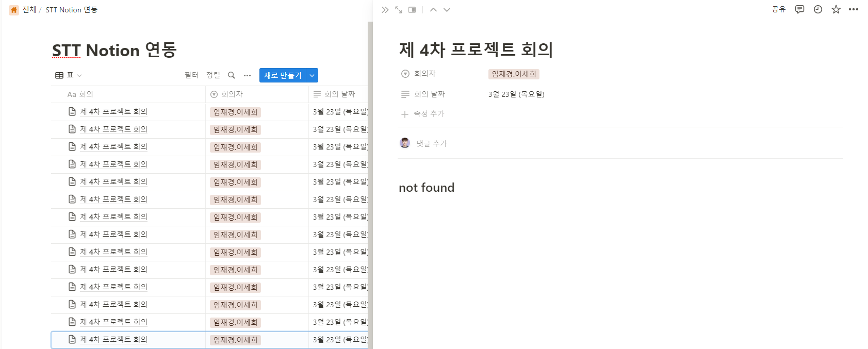Screen dimensions: 868x349
Task: Click the 정렬 sort button
Action: coord(213,75)
